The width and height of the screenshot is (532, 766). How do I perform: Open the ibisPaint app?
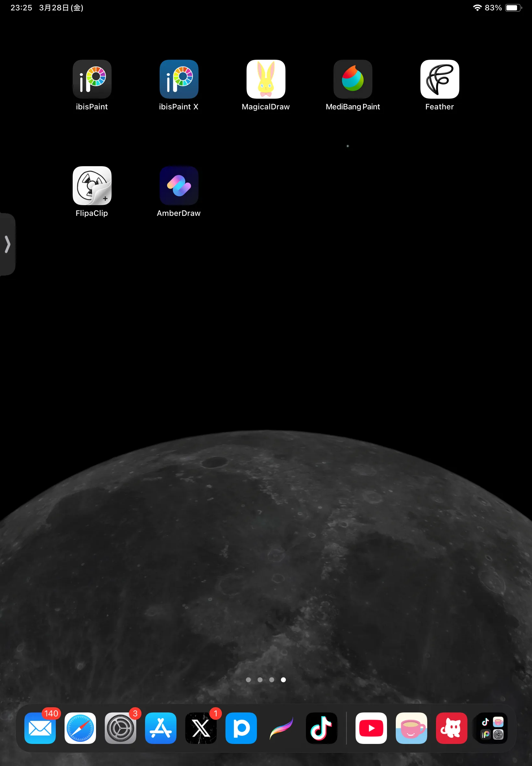point(92,79)
